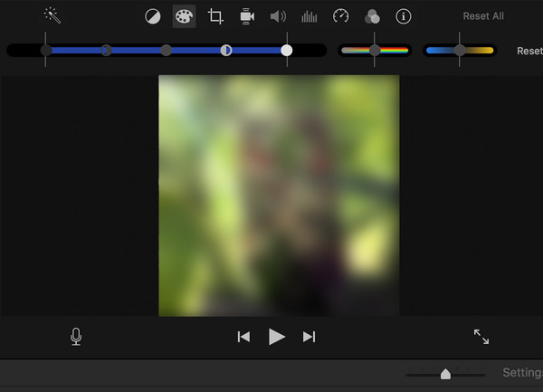Click the brightness midpoint handle
Viewport: 543px width, 392px height.
tap(167, 50)
